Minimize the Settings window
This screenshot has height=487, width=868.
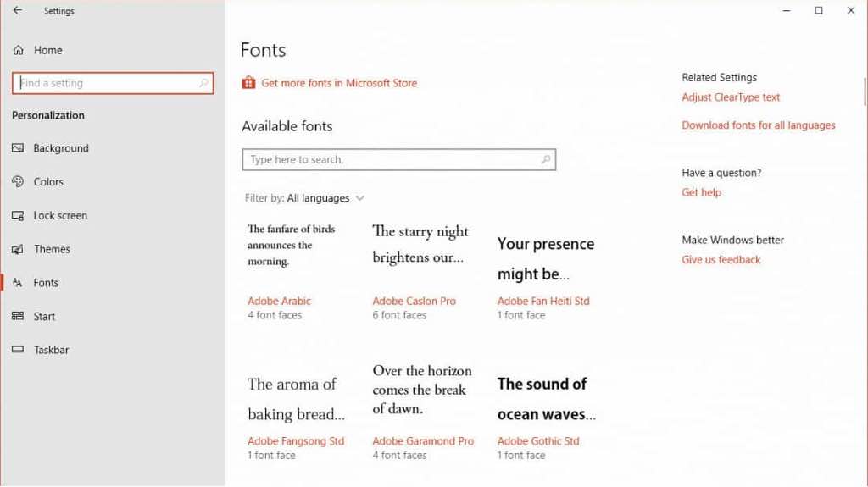tap(786, 10)
